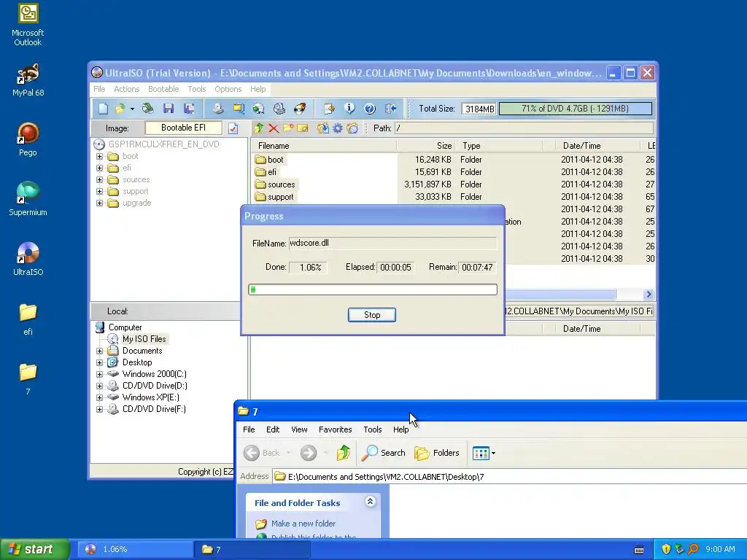Image resolution: width=747 pixels, height=560 pixels.
Task: Click the Path input field in UltraISO
Action: tap(524, 128)
